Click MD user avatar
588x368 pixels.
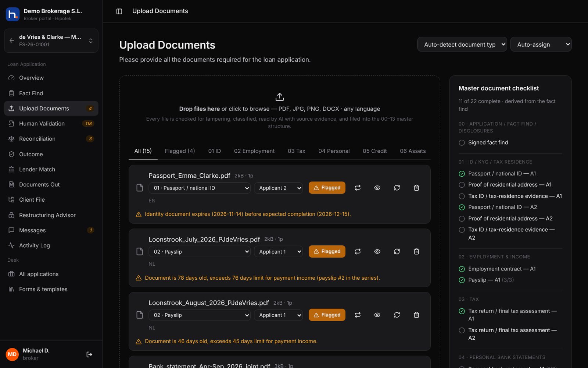pos(12,354)
